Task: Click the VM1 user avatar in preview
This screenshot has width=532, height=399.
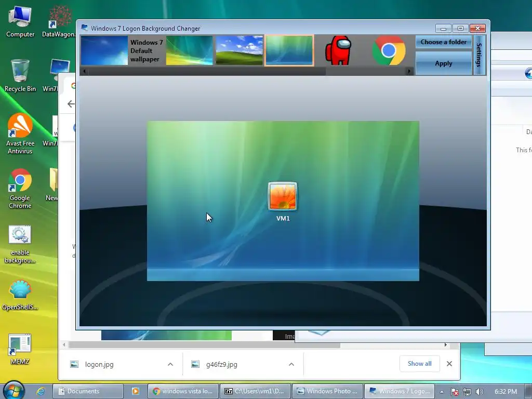Action: tap(283, 196)
